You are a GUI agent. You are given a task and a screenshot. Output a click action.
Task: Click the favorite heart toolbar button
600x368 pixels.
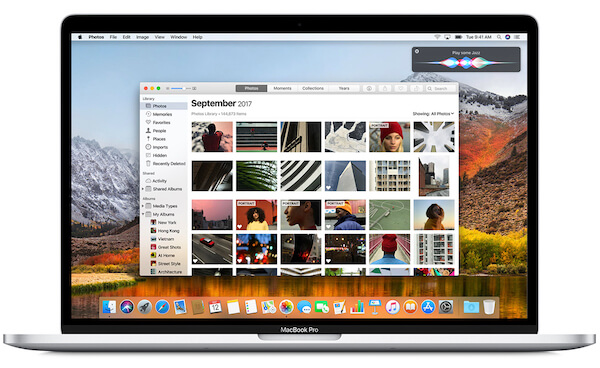[401, 88]
